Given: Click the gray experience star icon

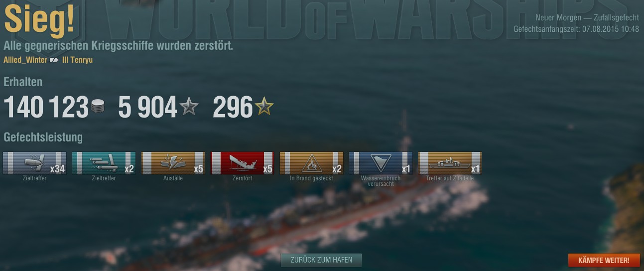Looking at the screenshot, I should pyautogui.click(x=189, y=107).
